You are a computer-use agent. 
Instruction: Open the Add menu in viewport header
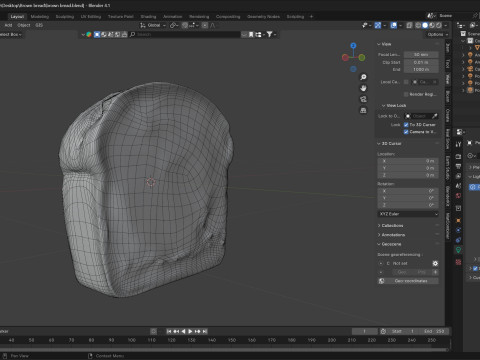tap(8, 25)
